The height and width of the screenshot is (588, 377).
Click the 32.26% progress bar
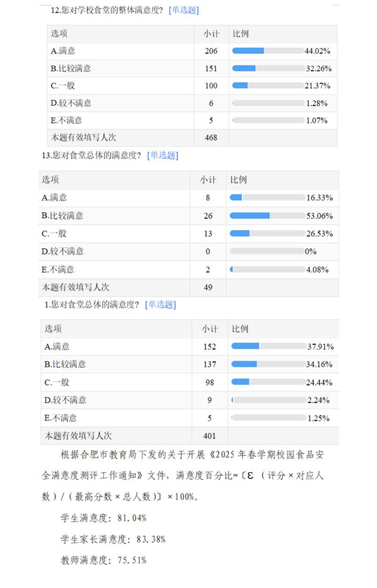click(x=268, y=68)
